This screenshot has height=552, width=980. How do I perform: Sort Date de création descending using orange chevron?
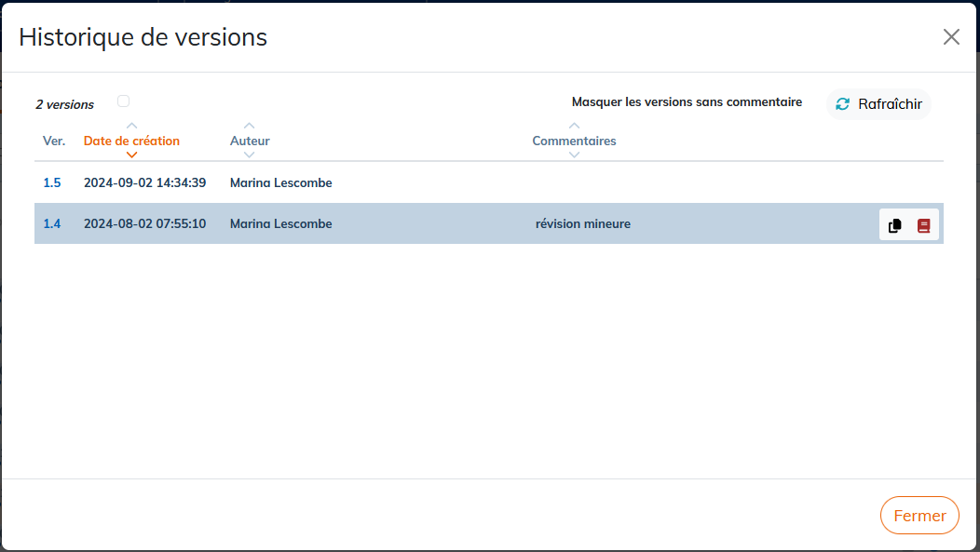(x=131, y=155)
